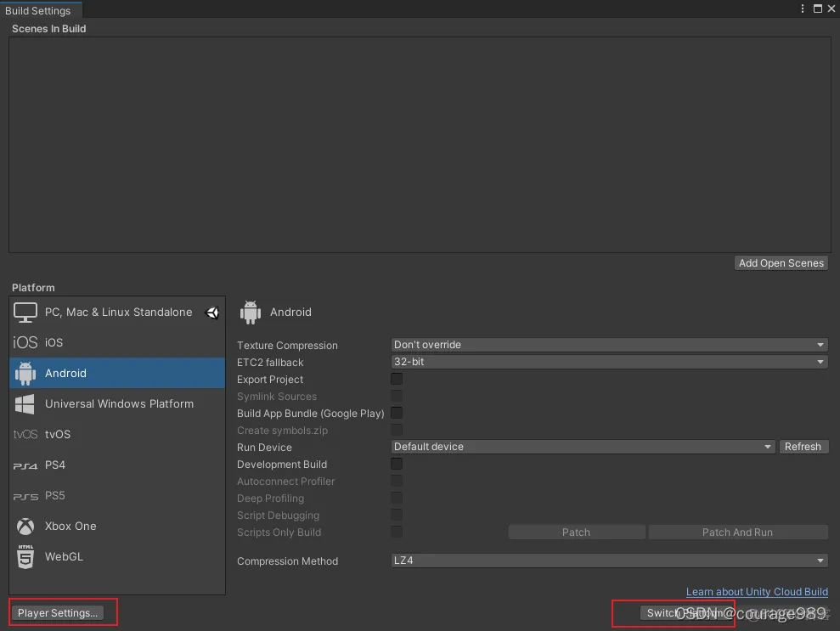The image size is (840, 631).
Task: Click the Build App Bundle (Google Play) label
Action: (x=311, y=414)
